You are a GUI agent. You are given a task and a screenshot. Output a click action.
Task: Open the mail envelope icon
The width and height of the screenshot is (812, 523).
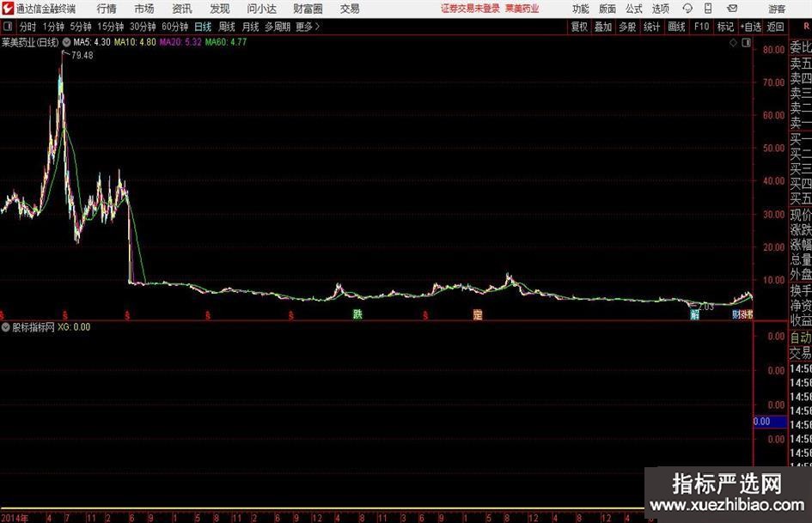click(732, 9)
